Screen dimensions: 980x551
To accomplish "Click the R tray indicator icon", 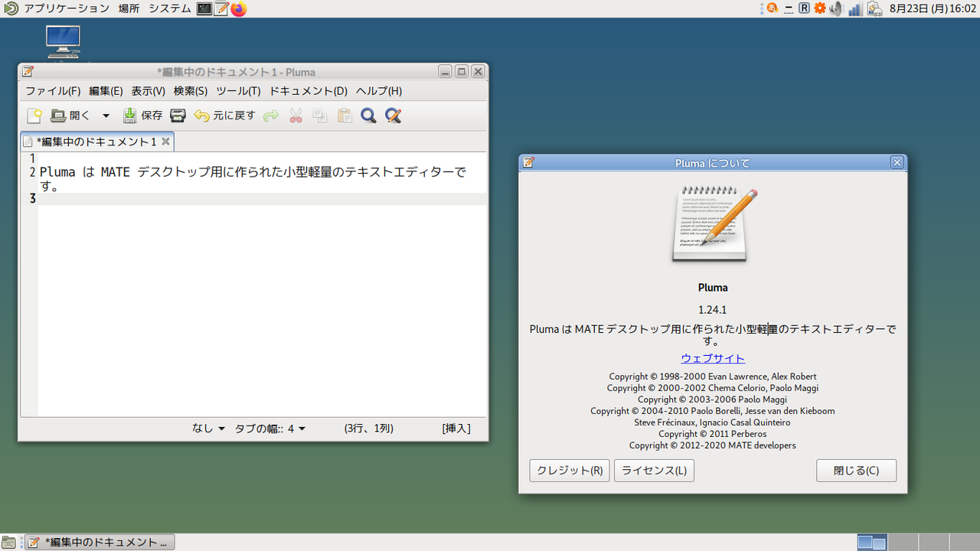I will (805, 8).
